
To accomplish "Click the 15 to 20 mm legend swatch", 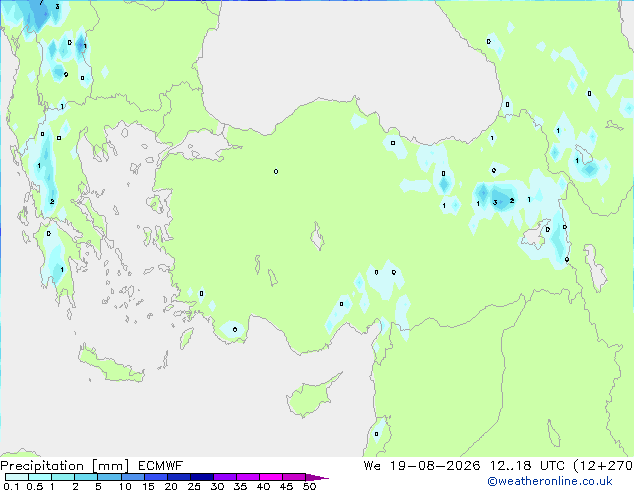I will (x=156, y=477).
